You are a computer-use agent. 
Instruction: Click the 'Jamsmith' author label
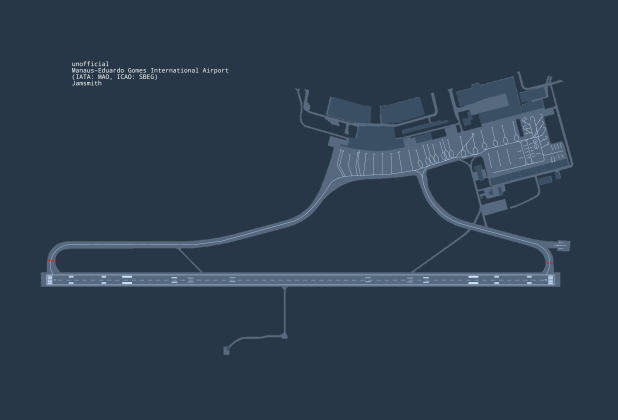click(87, 83)
